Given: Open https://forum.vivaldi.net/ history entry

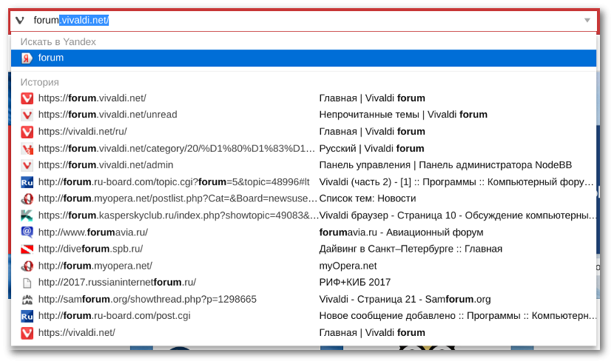Looking at the screenshot, I should 303,98.
